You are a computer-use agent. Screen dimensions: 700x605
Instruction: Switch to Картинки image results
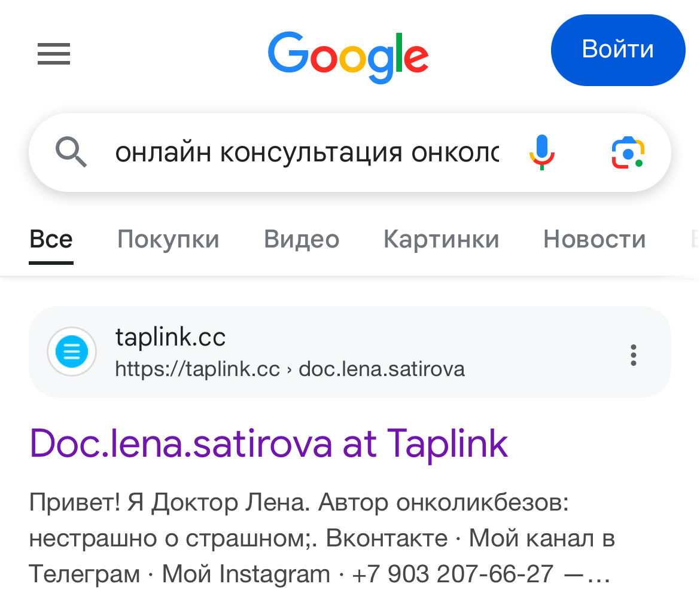click(441, 239)
